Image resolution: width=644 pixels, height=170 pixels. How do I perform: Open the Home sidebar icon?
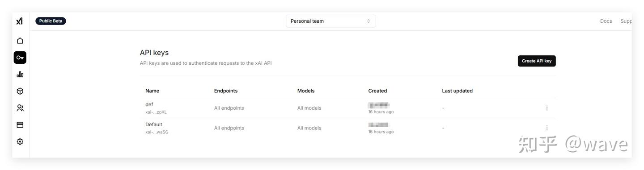[20, 41]
